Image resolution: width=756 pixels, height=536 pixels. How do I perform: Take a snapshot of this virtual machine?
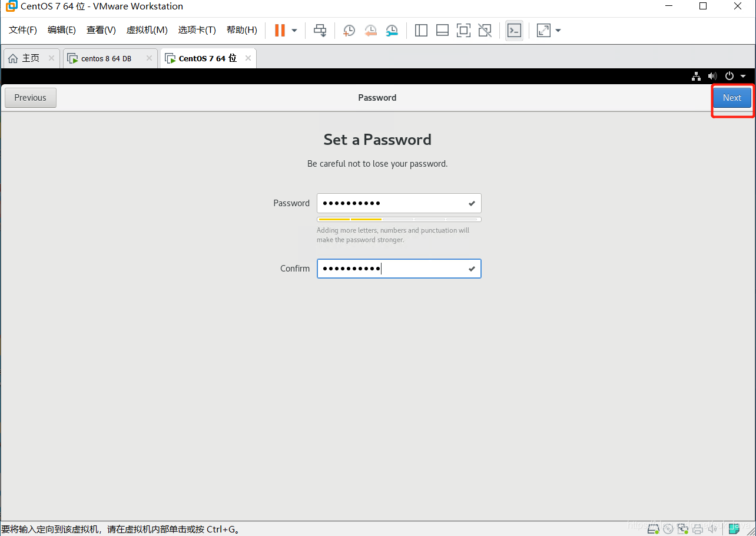click(349, 31)
